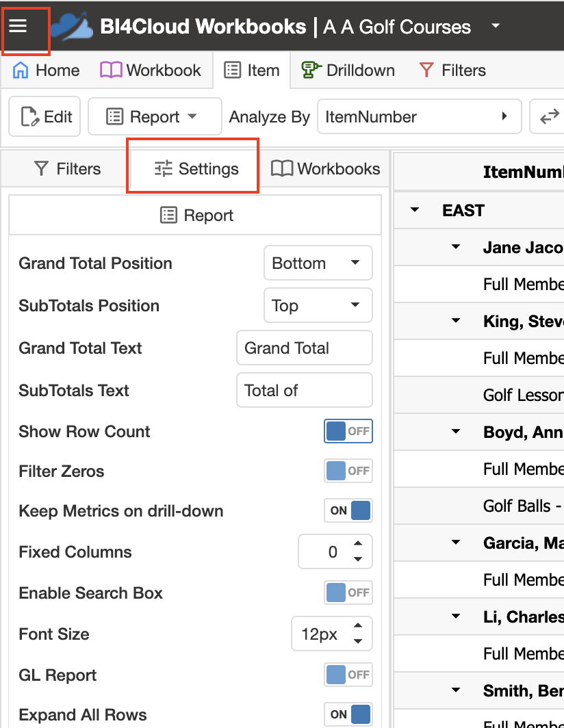Screen dimensions: 564x728
Task: Toggle GL Report switch
Action: point(348,675)
